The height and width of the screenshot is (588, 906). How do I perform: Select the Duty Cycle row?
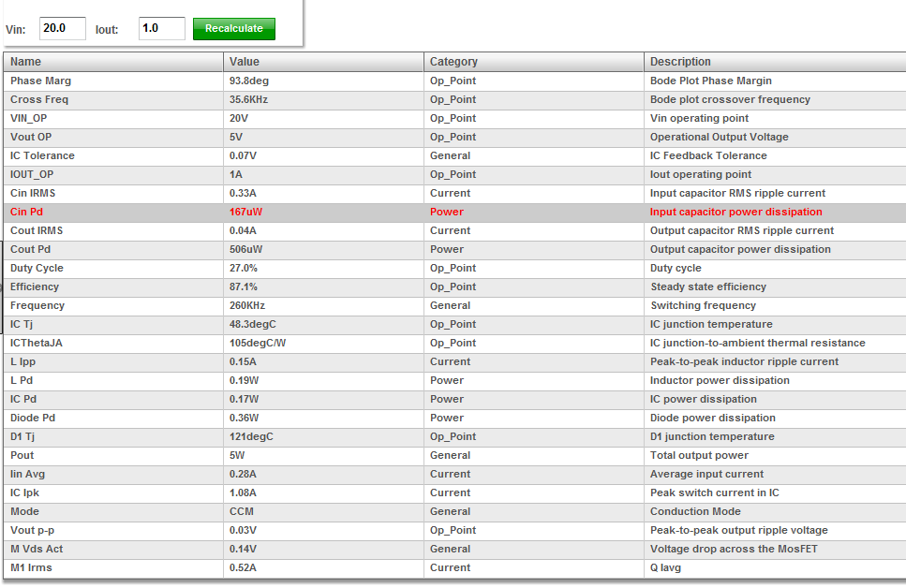coord(454,268)
